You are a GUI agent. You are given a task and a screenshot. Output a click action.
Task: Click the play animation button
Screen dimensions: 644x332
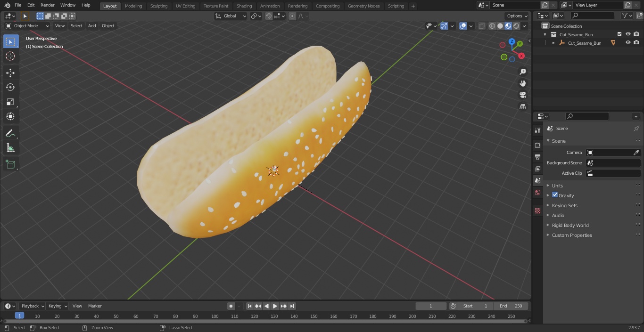pyautogui.click(x=275, y=306)
